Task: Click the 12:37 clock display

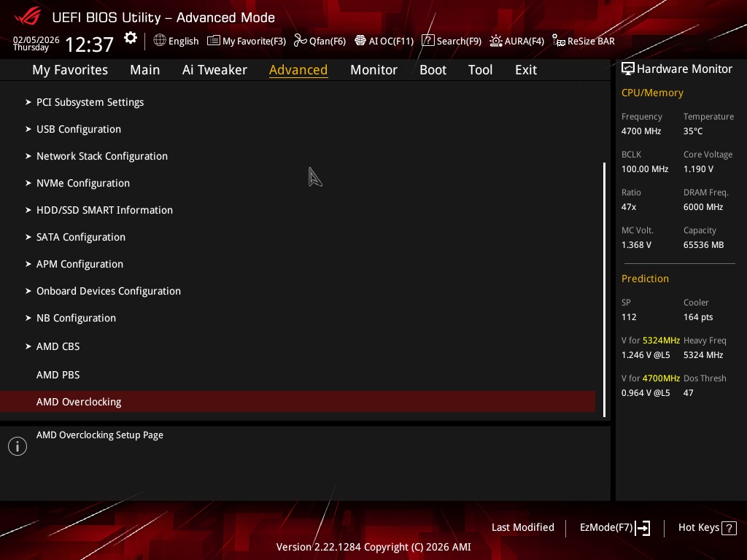Action: pos(89,44)
